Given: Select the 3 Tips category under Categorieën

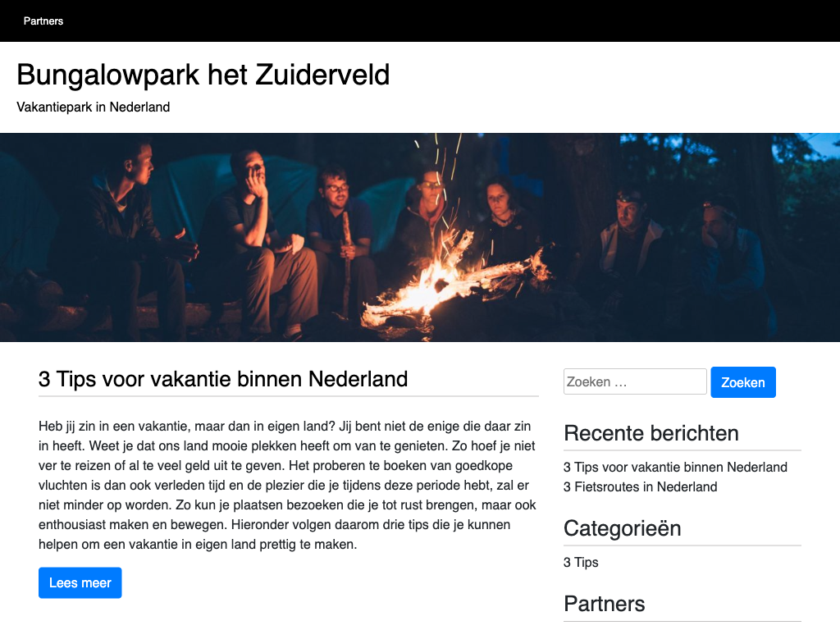Looking at the screenshot, I should tap(581, 563).
